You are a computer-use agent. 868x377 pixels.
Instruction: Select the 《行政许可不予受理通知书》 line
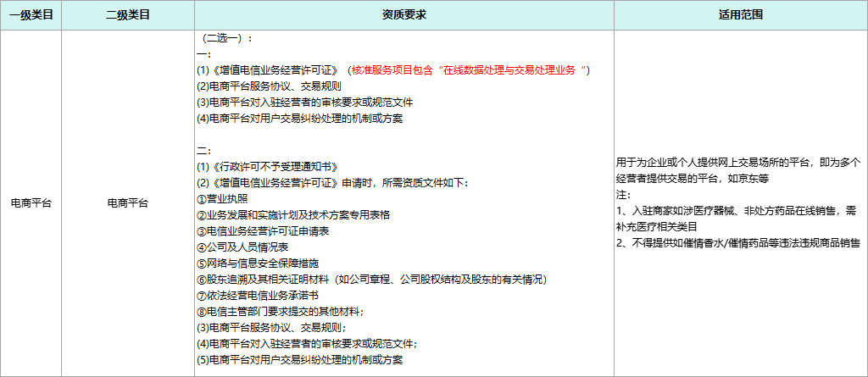pos(267,167)
